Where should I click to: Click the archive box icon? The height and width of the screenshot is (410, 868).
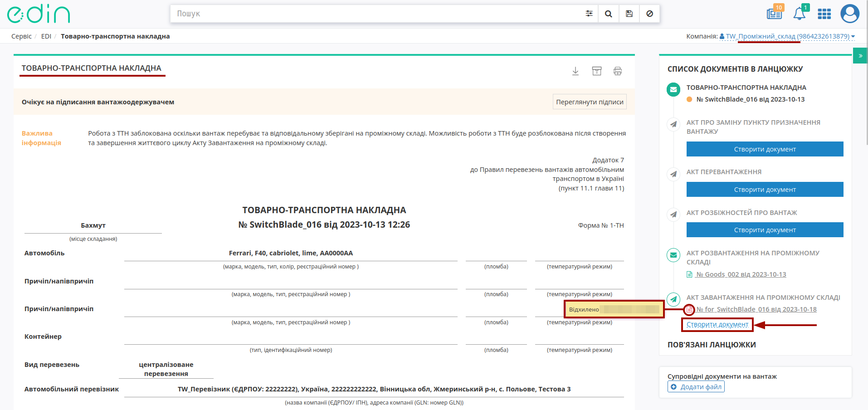click(x=597, y=71)
